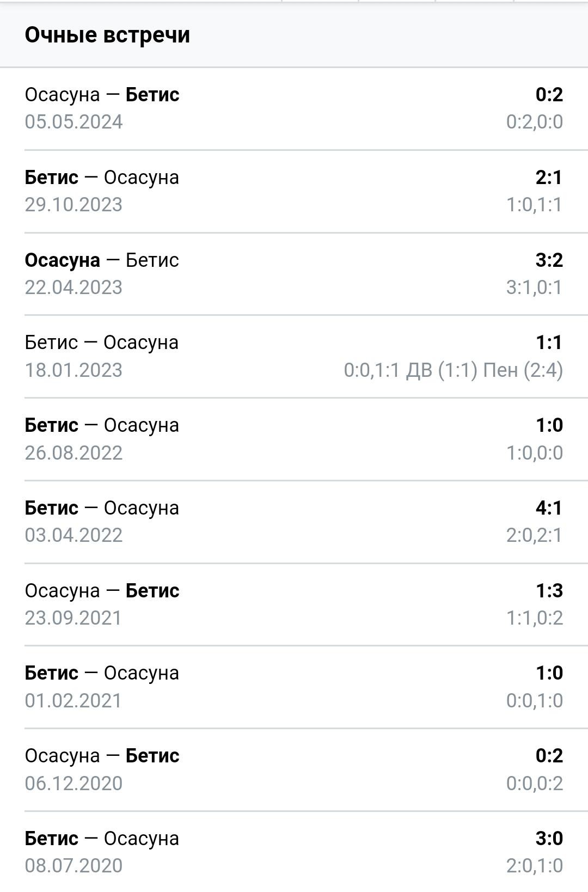588x892 pixels.
Task: Tap the half-time scores 1:1,0:2
Action: 535,618
